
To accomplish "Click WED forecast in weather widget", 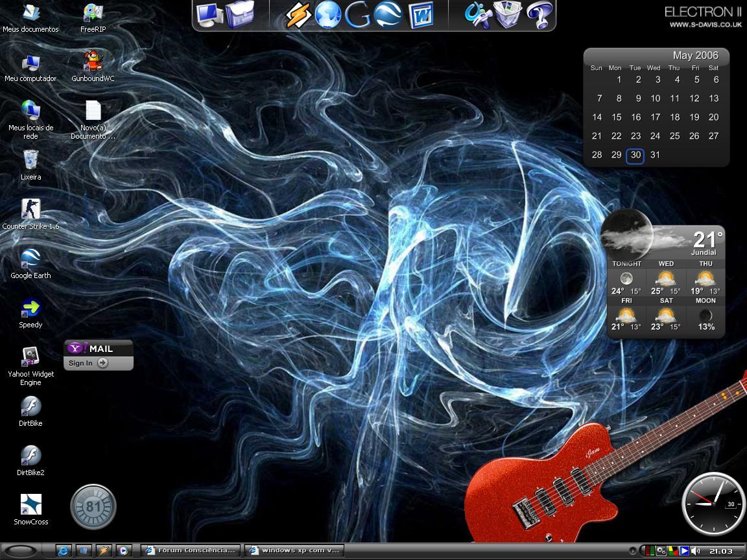I will pos(666,277).
